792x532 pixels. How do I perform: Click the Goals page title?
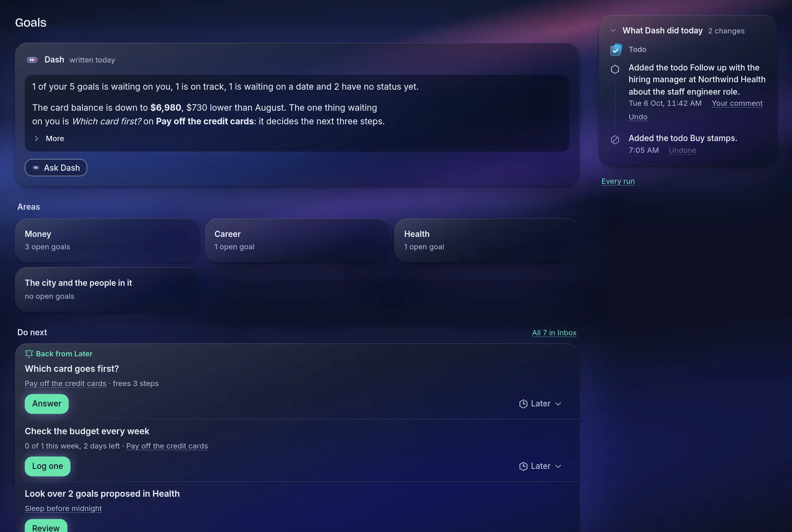(31, 23)
